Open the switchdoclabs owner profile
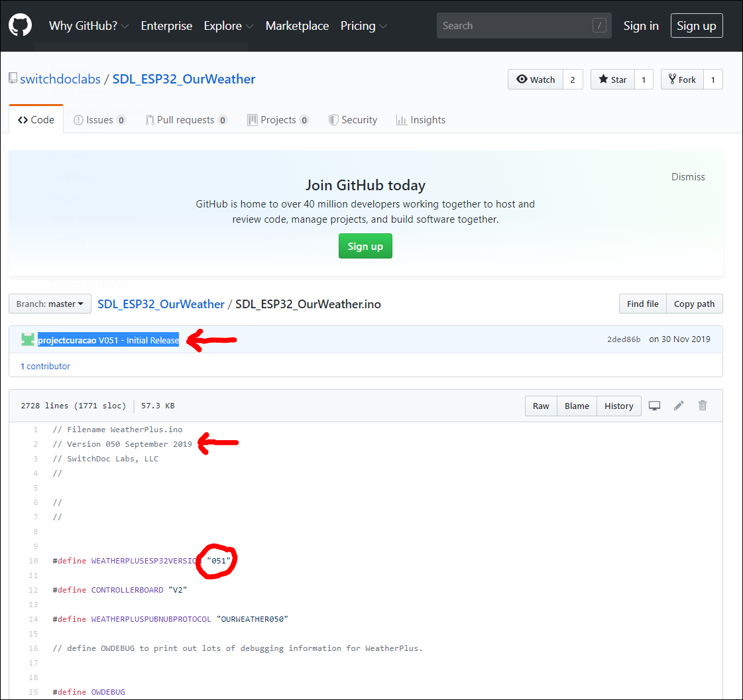 pyautogui.click(x=60, y=79)
